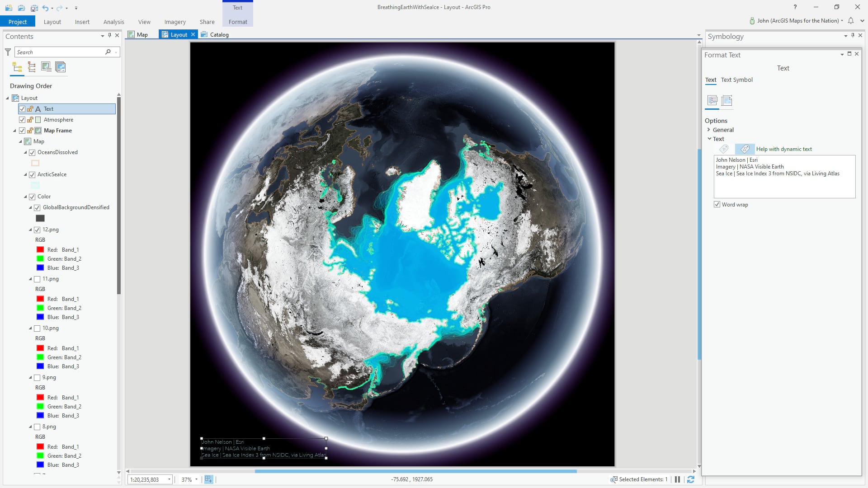This screenshot has width=868, height=488.
Task: Click the lock icon beside Atmosphere
Action: (30, 120)
